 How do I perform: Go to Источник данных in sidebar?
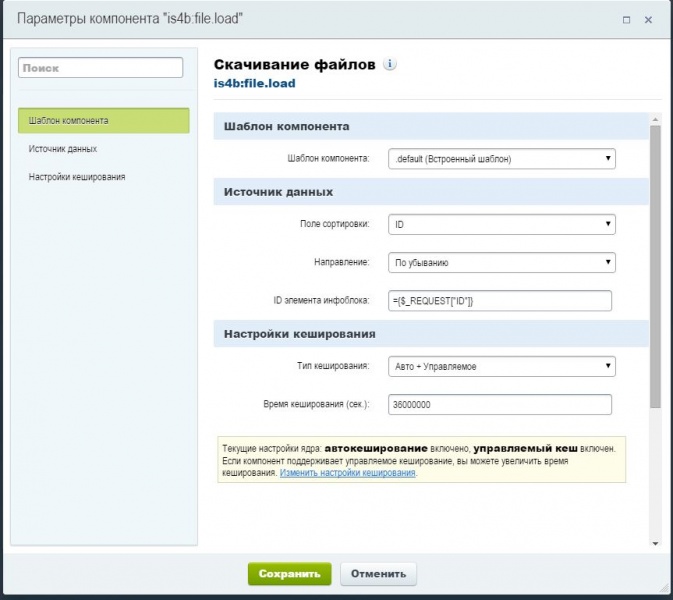pos(63,149)
